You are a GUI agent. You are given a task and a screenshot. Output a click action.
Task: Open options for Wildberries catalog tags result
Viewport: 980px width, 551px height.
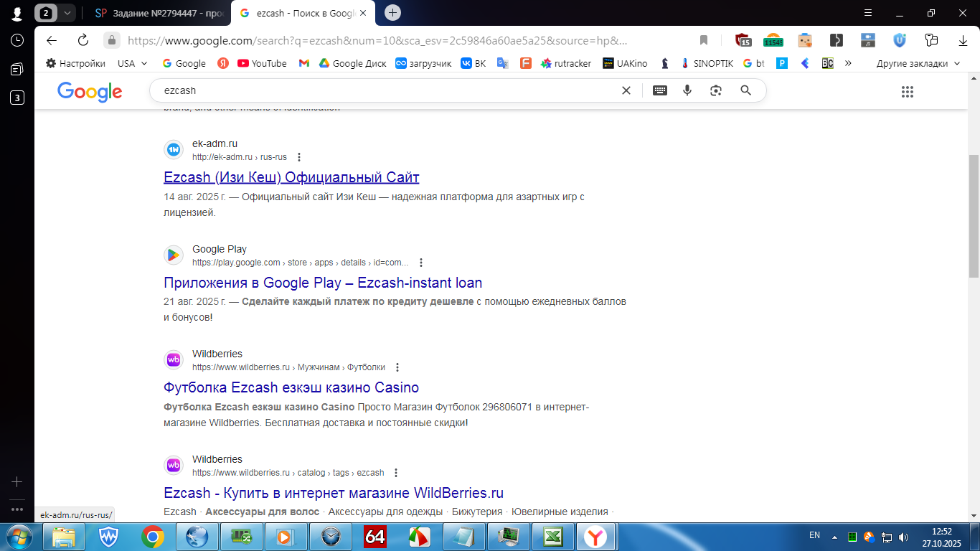(396, 473)
